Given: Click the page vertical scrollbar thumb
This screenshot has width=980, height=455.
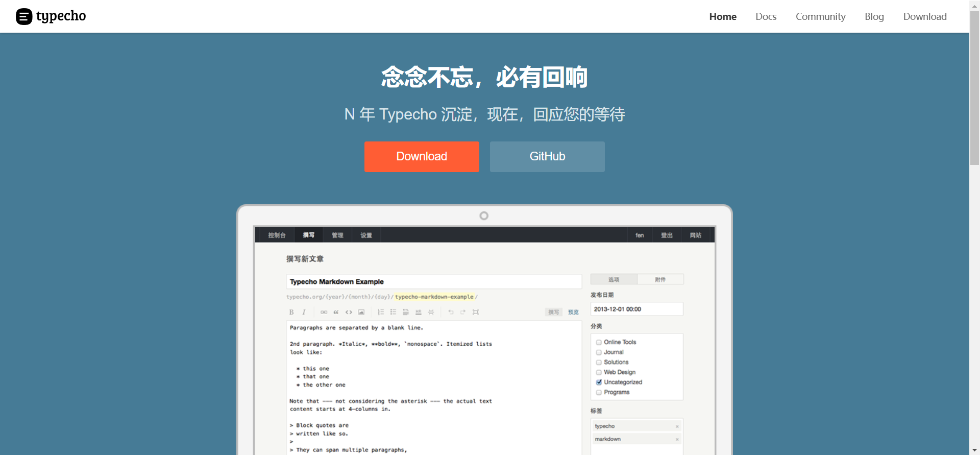Looking at the screenshot, I should pos(974,88).
